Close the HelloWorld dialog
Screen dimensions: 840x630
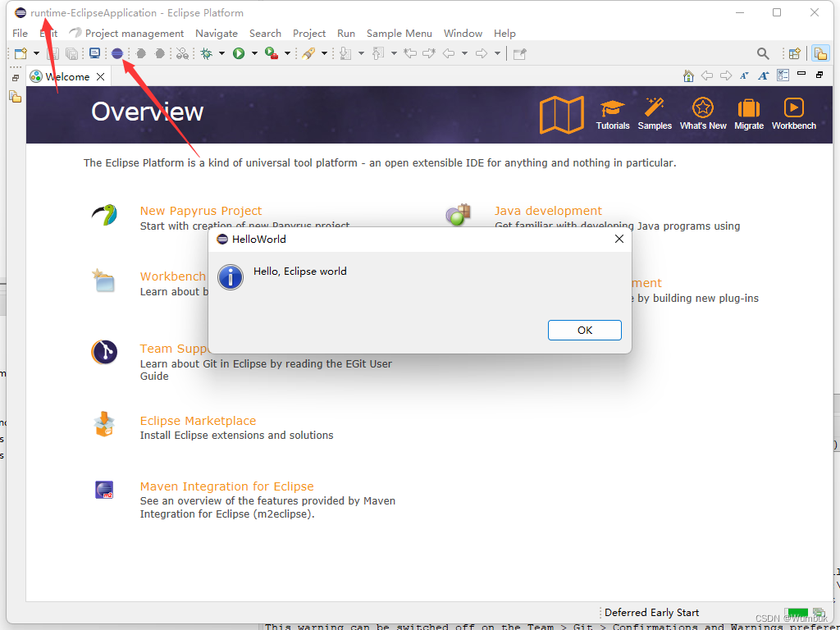619,239
